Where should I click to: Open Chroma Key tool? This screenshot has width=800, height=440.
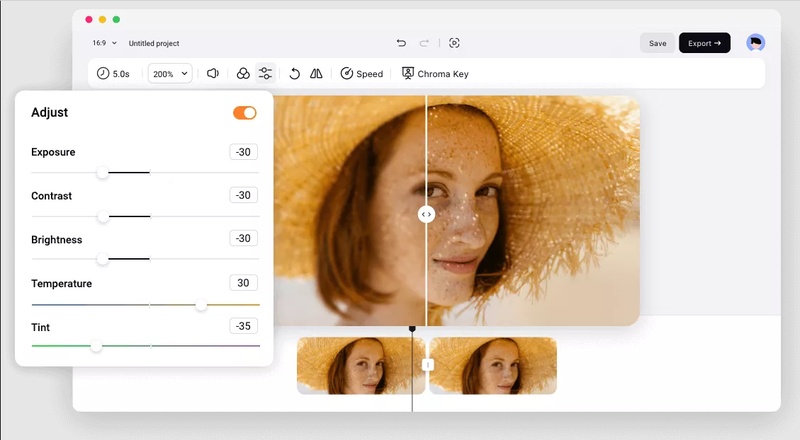click(x=435, y=74)
